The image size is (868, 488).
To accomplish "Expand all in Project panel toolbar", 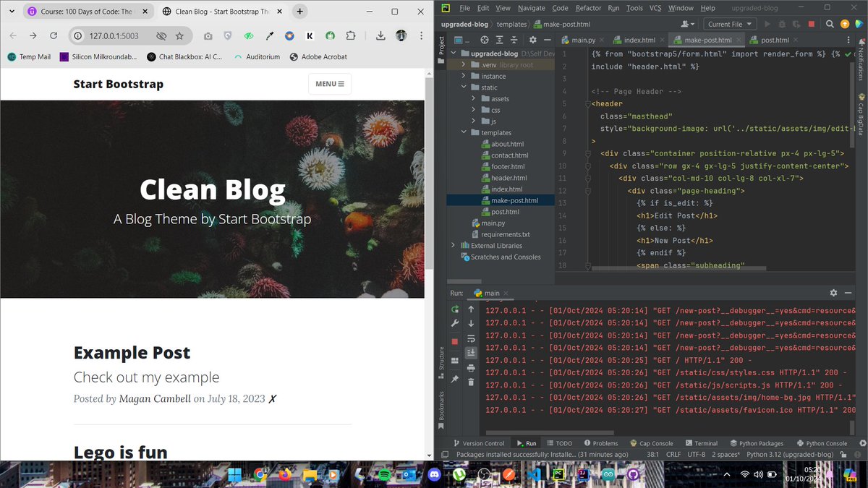I will 501,40.
